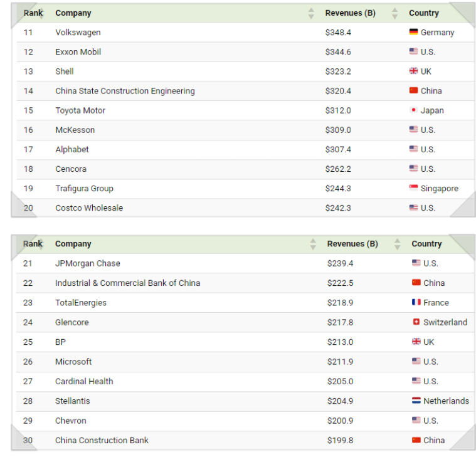Select the China Construction Bank name
The image size is (476, 457).
click(102, 440)
